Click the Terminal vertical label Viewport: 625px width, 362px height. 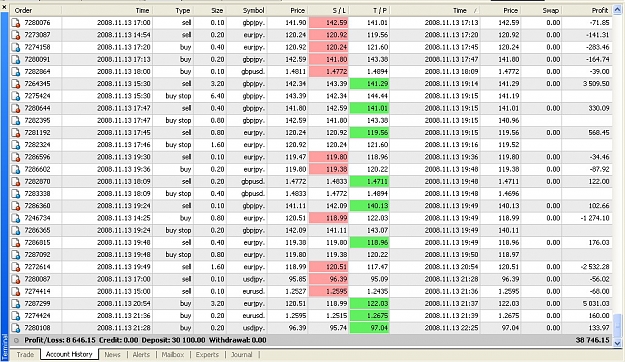pos(4,347)
